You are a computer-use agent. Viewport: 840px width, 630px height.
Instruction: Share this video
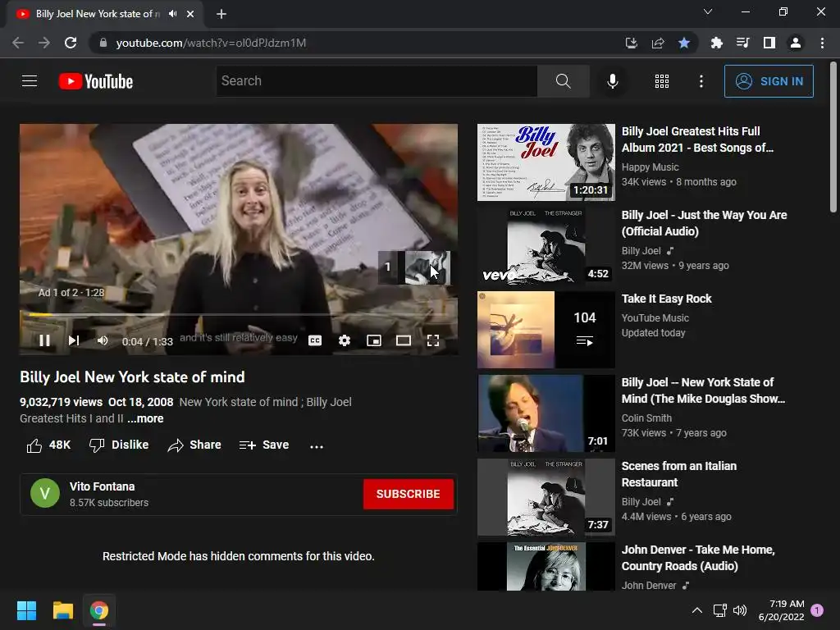194,445
